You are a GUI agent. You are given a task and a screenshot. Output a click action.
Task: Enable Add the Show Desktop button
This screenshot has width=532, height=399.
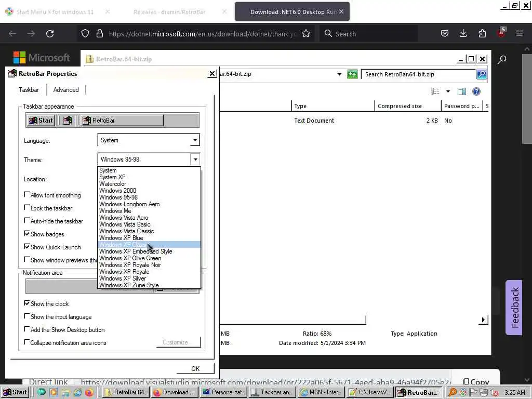(27, 329)
